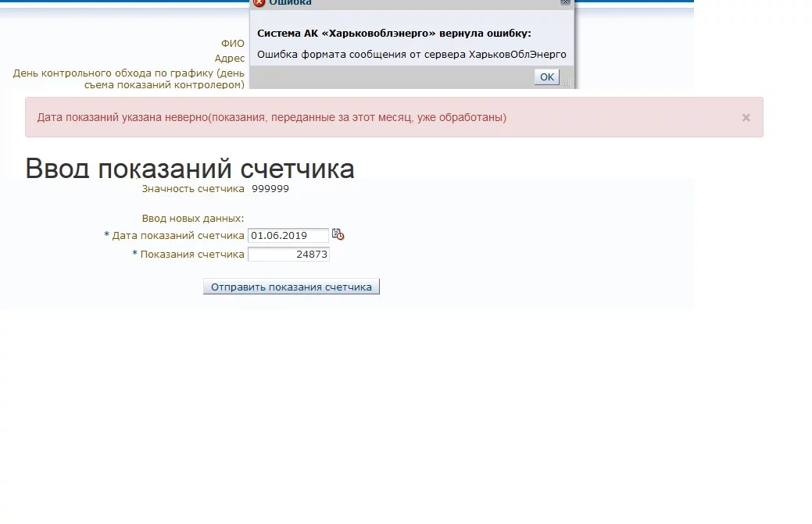Click Отправить показания счетчика button
The image size is (812, 524).
(291, 287)
